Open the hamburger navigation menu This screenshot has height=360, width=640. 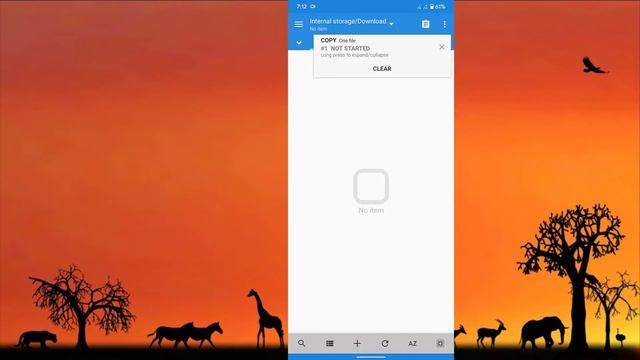tap(299, 24)
